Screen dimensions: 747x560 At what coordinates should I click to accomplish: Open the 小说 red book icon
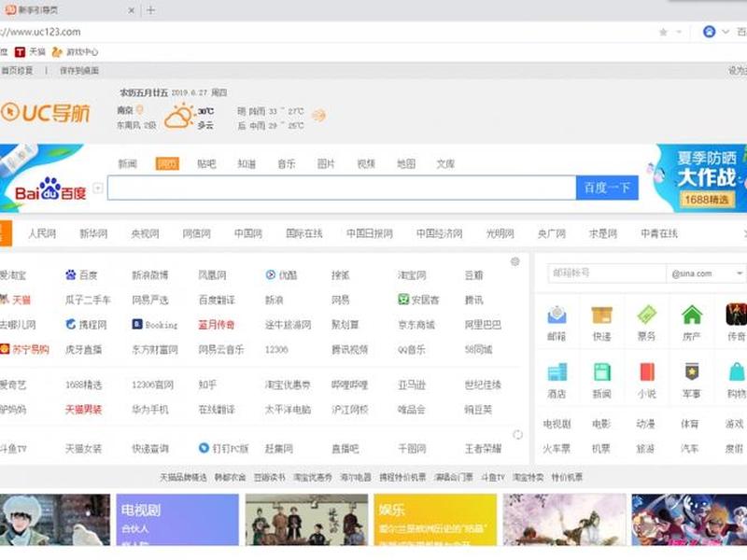click(x=646, y=372)
